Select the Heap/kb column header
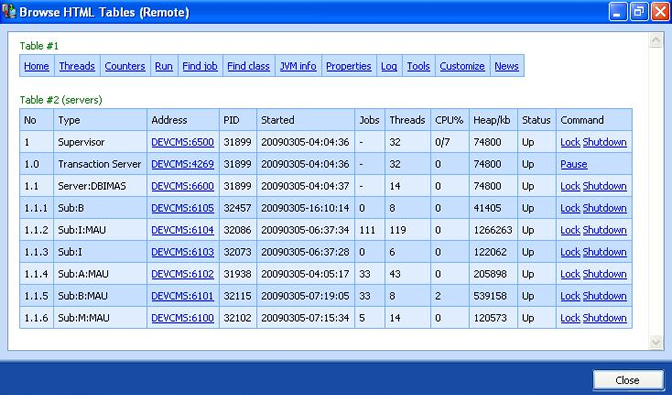Screen dimensions: 672x395 click(x=493, y=120)
